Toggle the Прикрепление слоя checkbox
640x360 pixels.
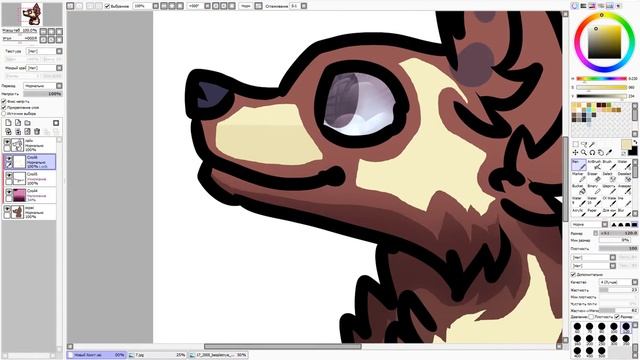tap(4, 107)
